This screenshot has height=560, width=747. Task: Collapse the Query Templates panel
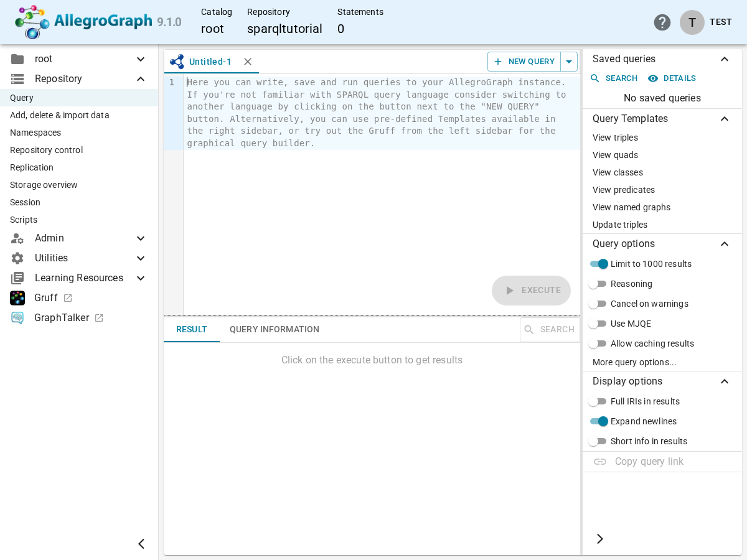725,119
